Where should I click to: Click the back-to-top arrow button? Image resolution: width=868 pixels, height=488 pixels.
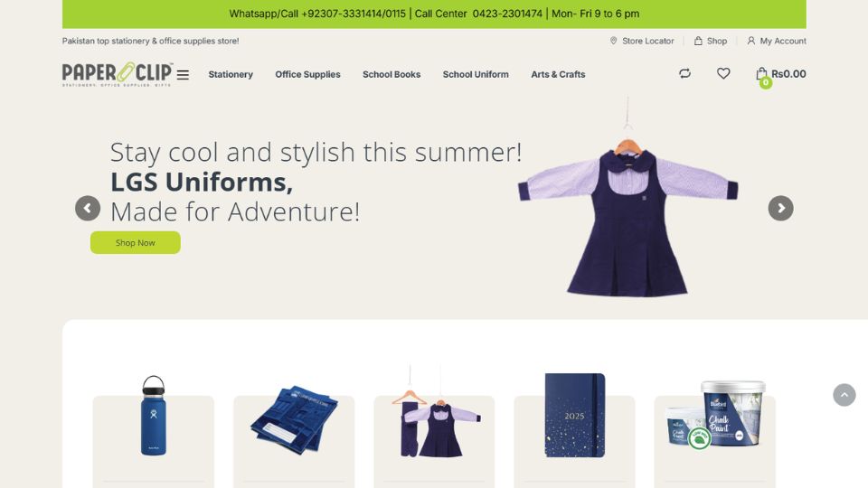coord(844,395)
